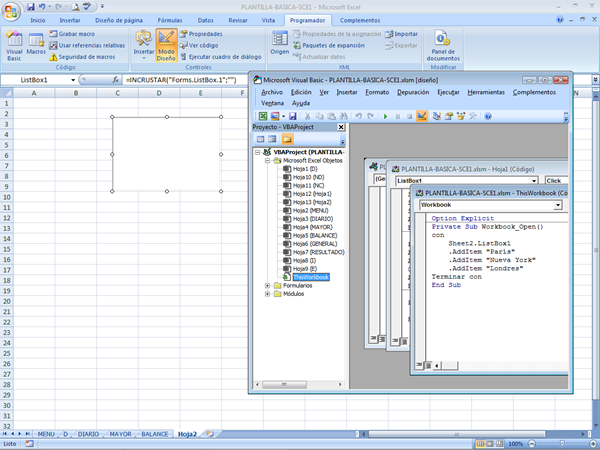Click the design mode icon in VBA toolbar
The image size is (600, 450).
click(422, 116)
